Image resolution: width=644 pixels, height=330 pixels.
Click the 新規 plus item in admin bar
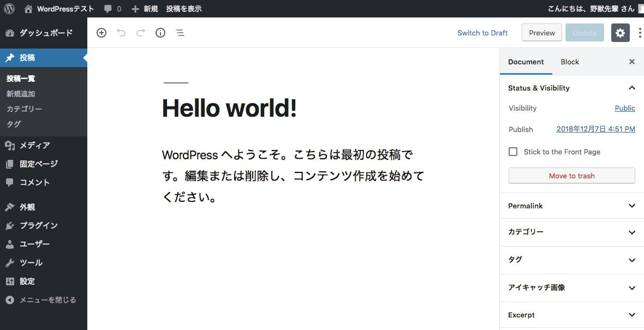pyautogui.click(x=145, y=9)
